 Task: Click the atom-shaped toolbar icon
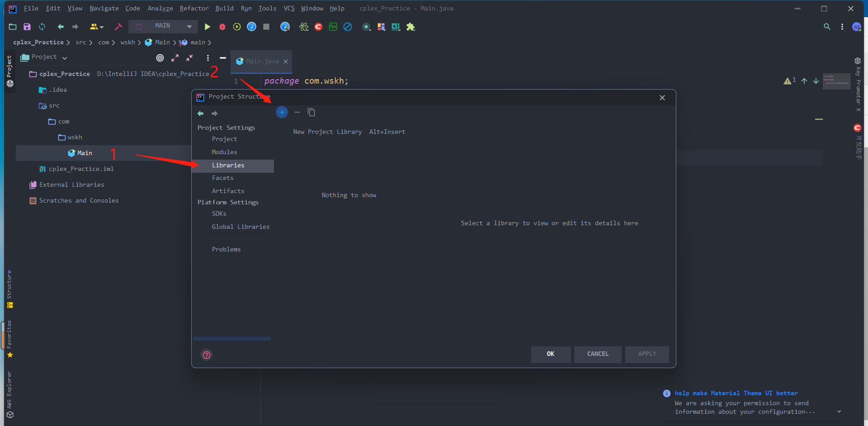(x=304, y=27)
